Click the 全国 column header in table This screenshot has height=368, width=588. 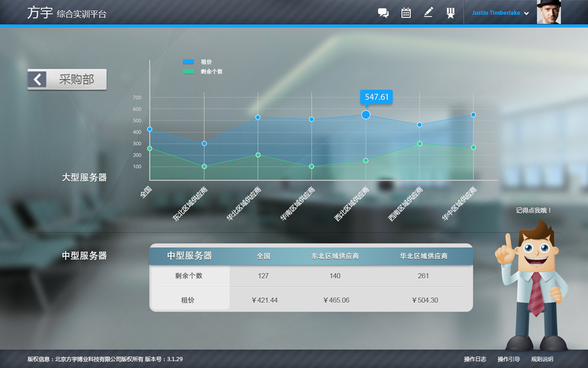[x=263, y=256]
